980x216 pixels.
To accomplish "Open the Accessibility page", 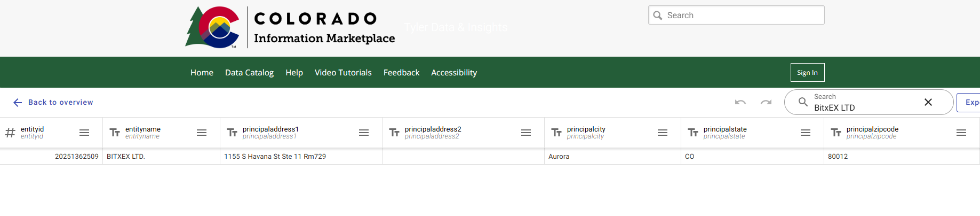I will coord(454,73).
